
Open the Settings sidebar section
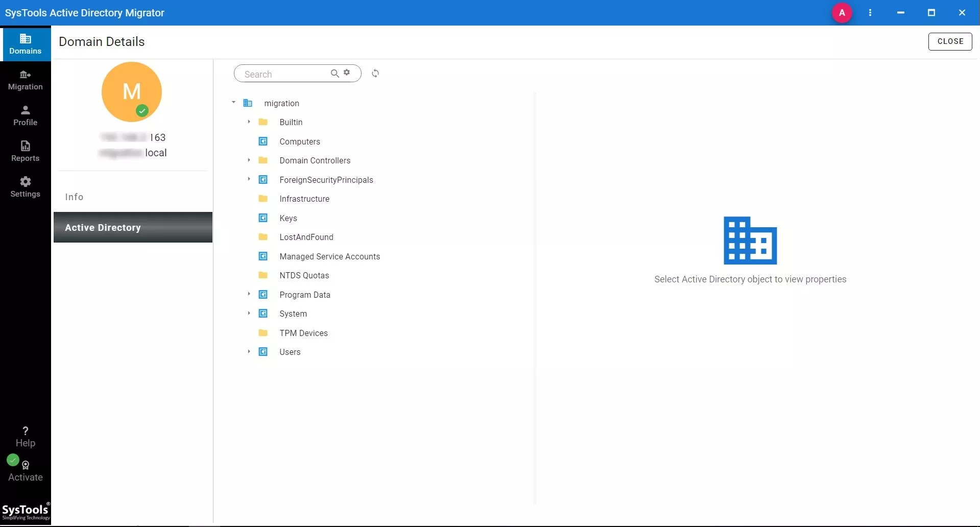pyautogui.click(x=25, y=187)
